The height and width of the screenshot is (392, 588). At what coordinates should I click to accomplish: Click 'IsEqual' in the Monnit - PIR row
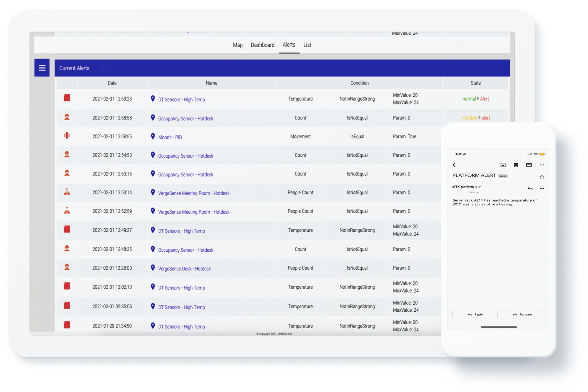pyautogui.click(x=357, y=137)
